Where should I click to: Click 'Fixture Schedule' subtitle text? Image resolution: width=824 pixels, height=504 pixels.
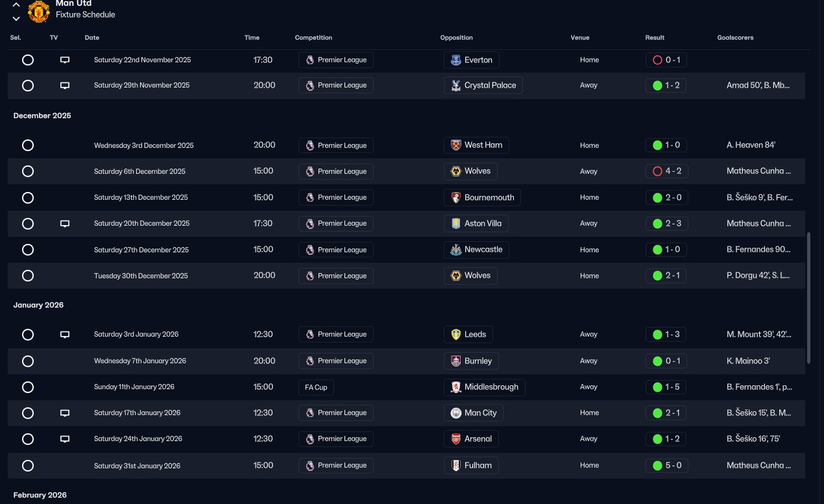point(86,14)
